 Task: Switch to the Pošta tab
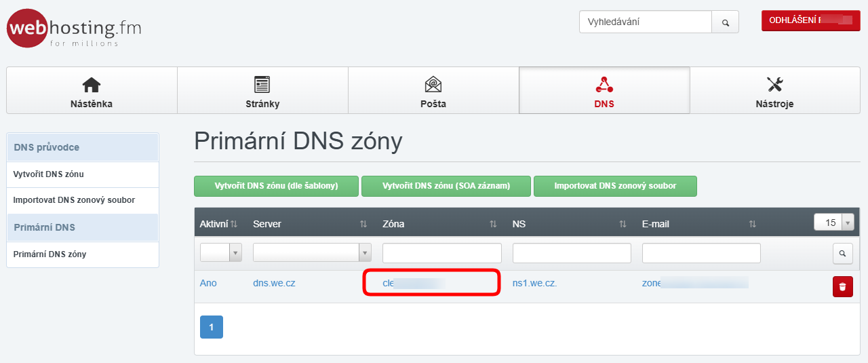coord(433,90)
